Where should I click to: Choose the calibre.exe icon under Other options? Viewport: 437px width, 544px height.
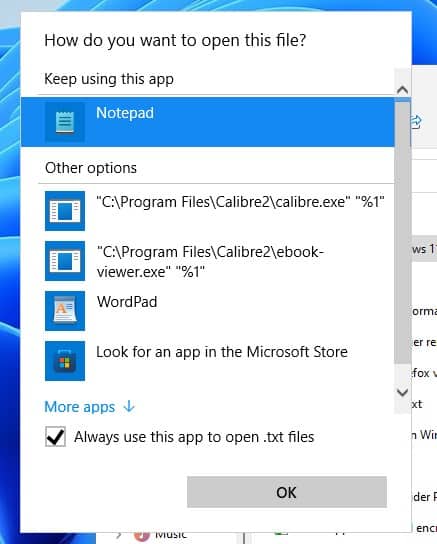coord(65,211)
